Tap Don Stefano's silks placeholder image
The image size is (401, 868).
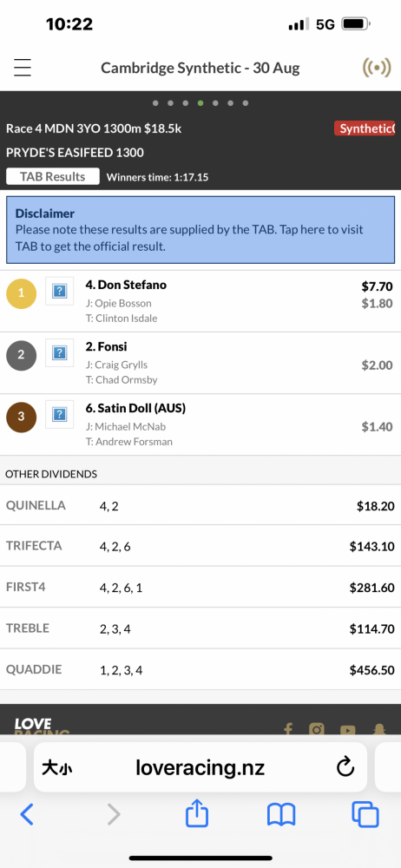point(59,291)
